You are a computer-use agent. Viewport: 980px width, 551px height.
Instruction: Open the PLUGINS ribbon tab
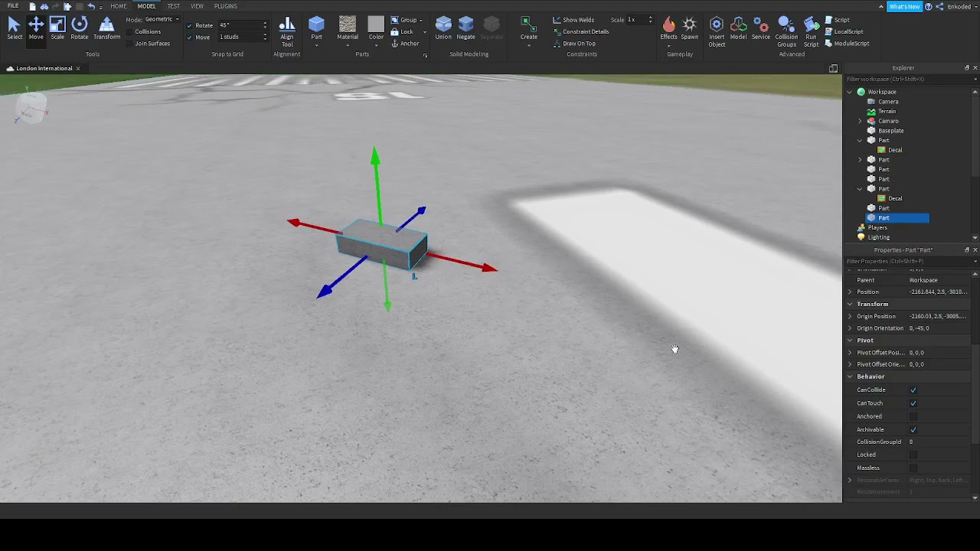pos(226,6)
